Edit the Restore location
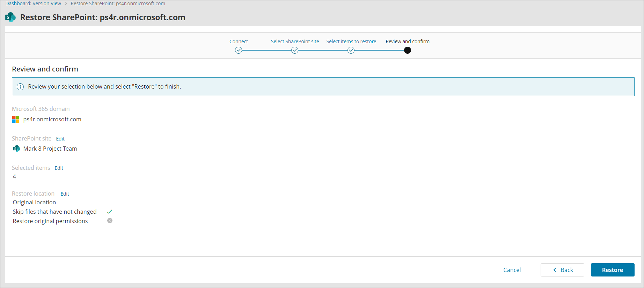Screen dimensions: 644x288 65,194
